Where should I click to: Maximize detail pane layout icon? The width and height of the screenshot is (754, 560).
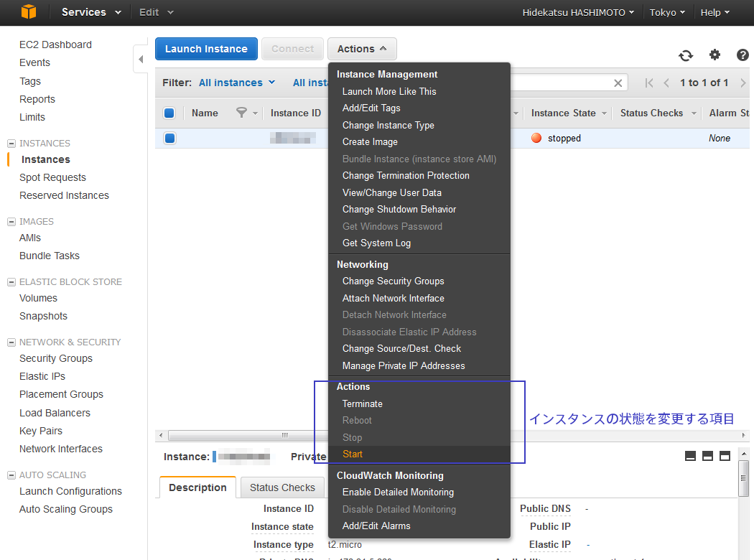[725, 456]
